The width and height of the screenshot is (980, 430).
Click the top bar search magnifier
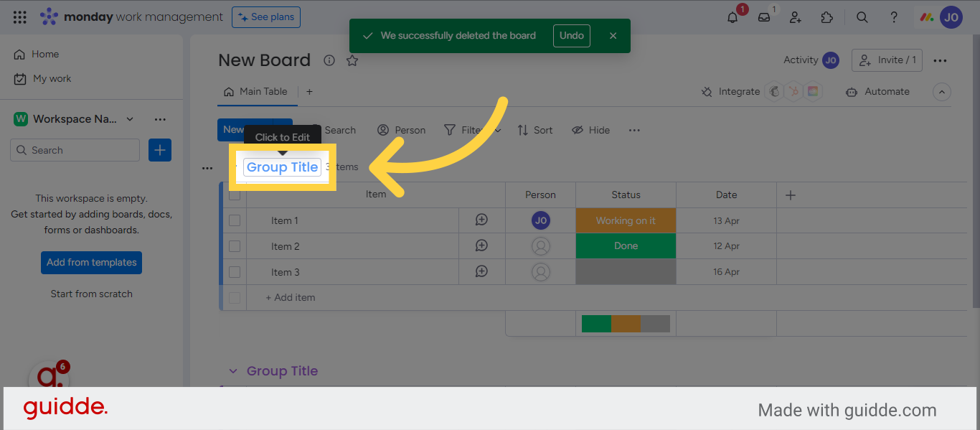(x=862, y=17)
